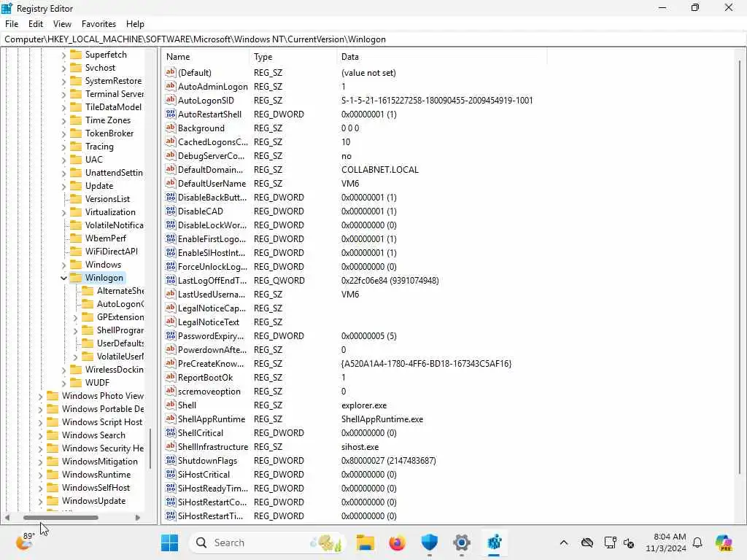
Task: Launch Firefox from the taskbar
Action: click(398, 542)
